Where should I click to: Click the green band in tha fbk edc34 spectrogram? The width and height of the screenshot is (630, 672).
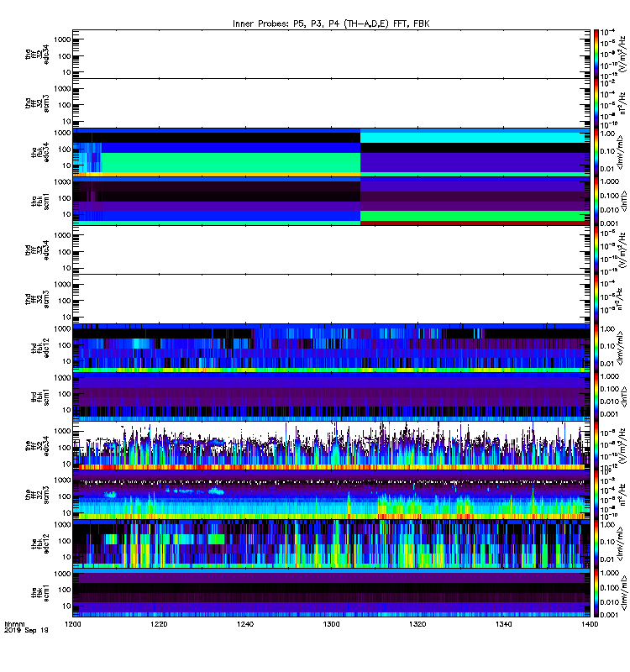tap(232, 162)
